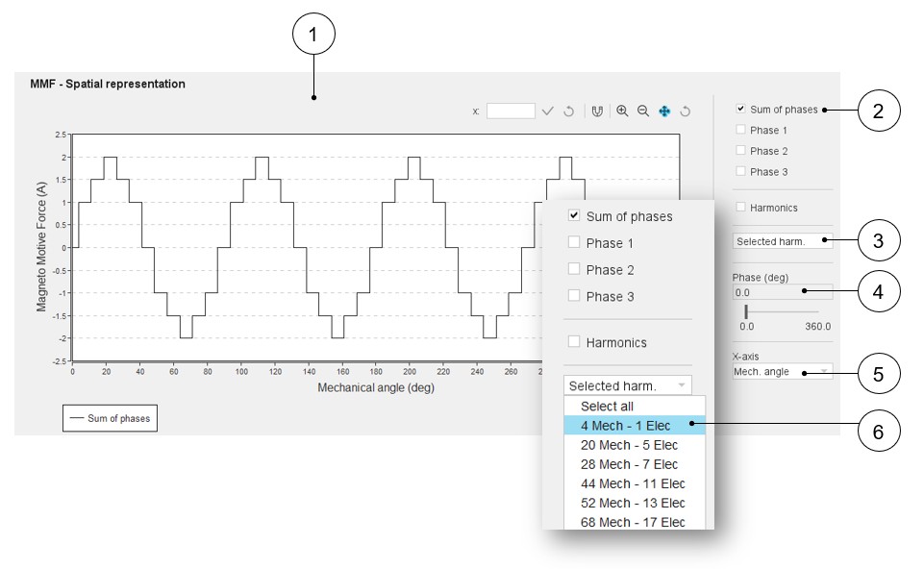Choose Select all from the harmonics list
Image resolution: width=924 pixels, height=569 pixels.
click(607, 407)
